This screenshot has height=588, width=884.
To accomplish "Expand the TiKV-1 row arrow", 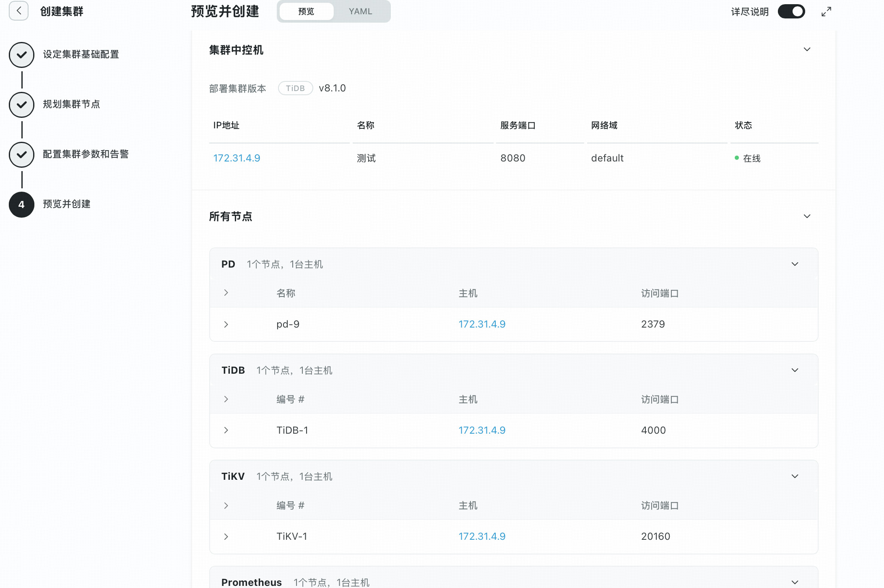I will [226, 536].
